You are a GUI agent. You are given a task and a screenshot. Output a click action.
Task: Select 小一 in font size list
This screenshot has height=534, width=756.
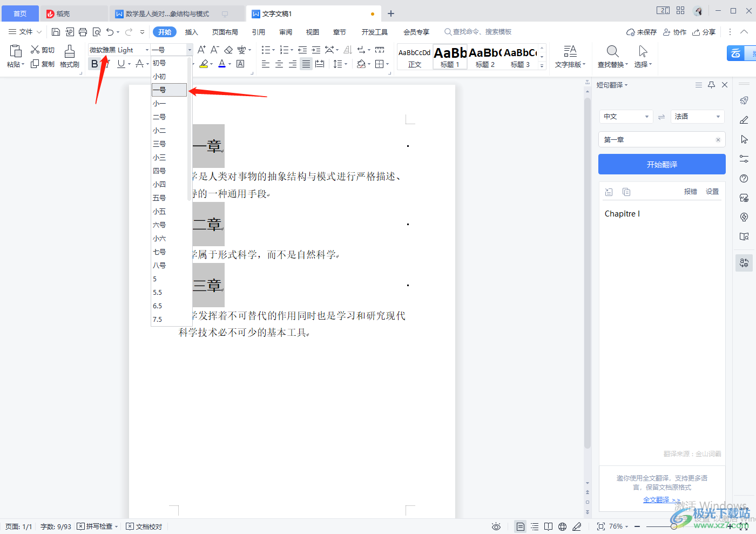[x=169, y=104]
